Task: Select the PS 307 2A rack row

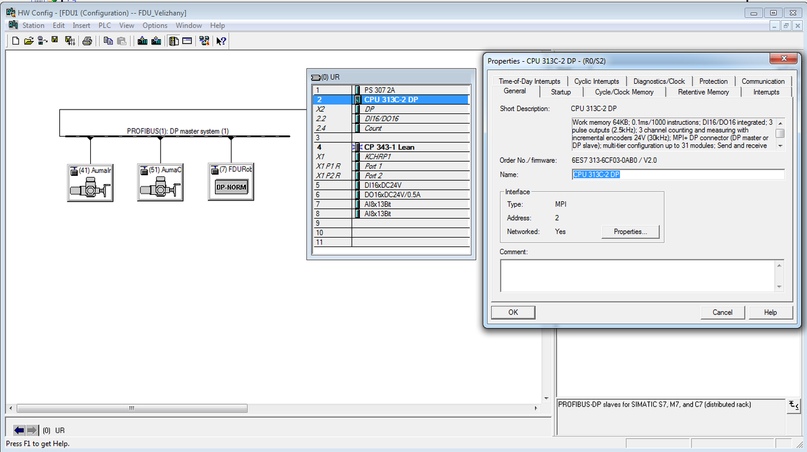Action: pos(391,90)
